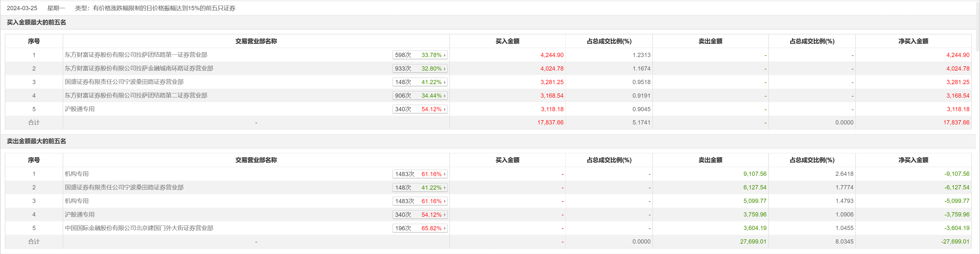Expand the 148次 badge in the buy table

pyautogui.click(x=420, y=82)
